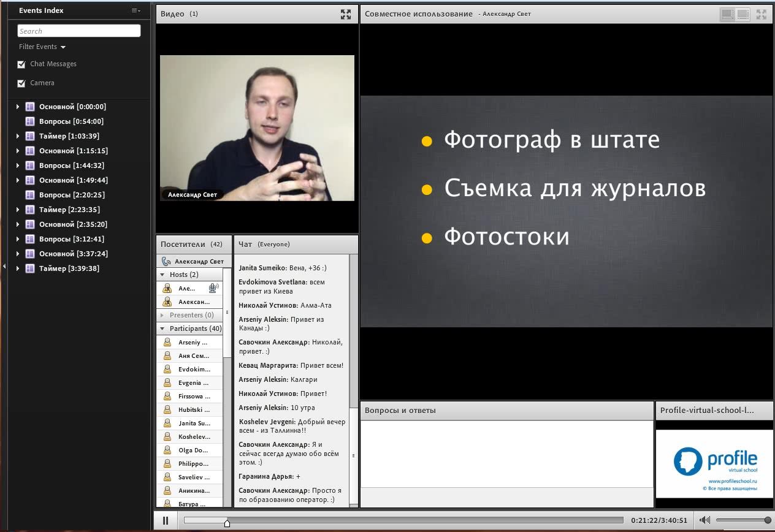Open the Filter Events dropdown
775x532 pixels.
tap(42, 47)
